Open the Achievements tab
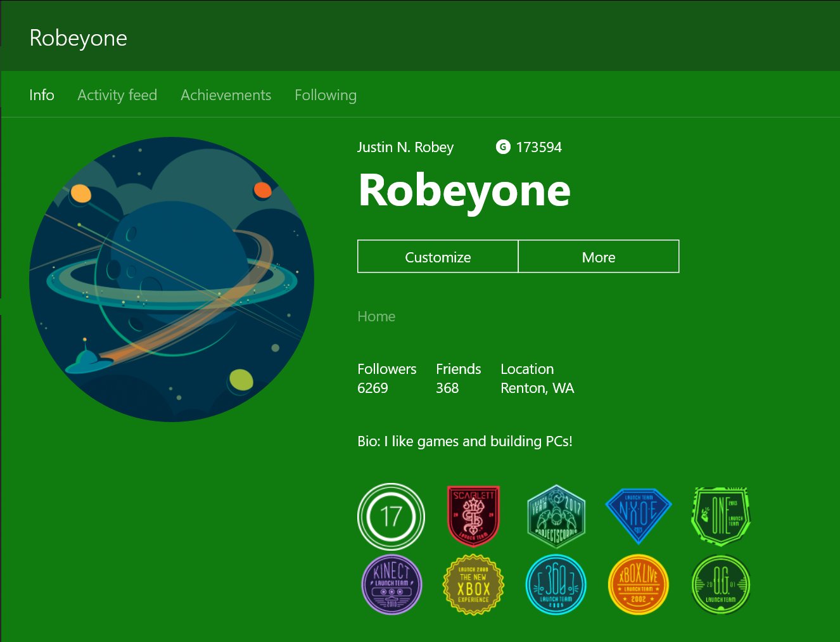Viewport: 840px width, 642px height. coord(226,95)
